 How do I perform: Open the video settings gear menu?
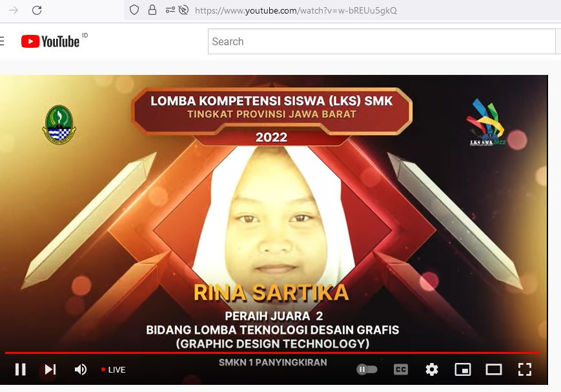pos(432,369)
